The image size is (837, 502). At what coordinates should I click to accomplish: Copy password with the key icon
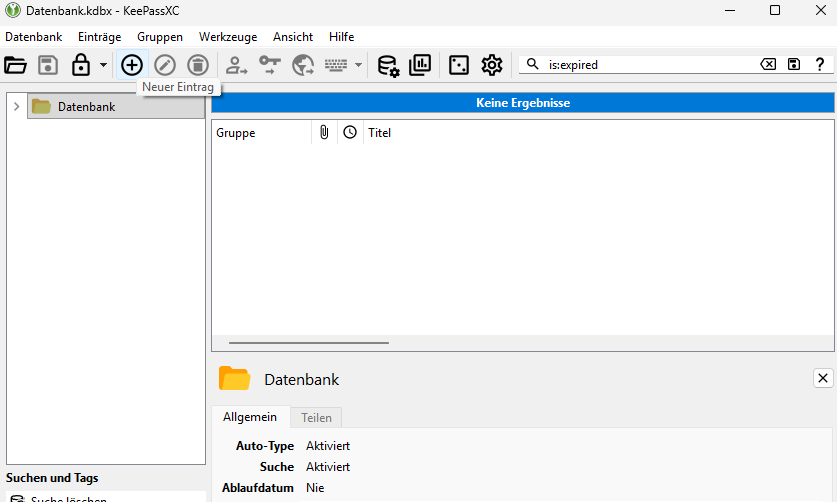(270, 65)
